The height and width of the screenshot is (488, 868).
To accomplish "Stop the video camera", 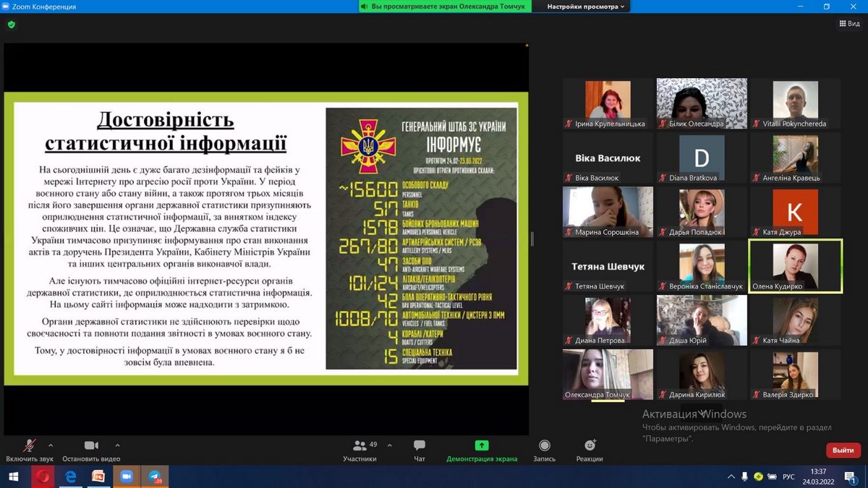I will coord(91,446).
